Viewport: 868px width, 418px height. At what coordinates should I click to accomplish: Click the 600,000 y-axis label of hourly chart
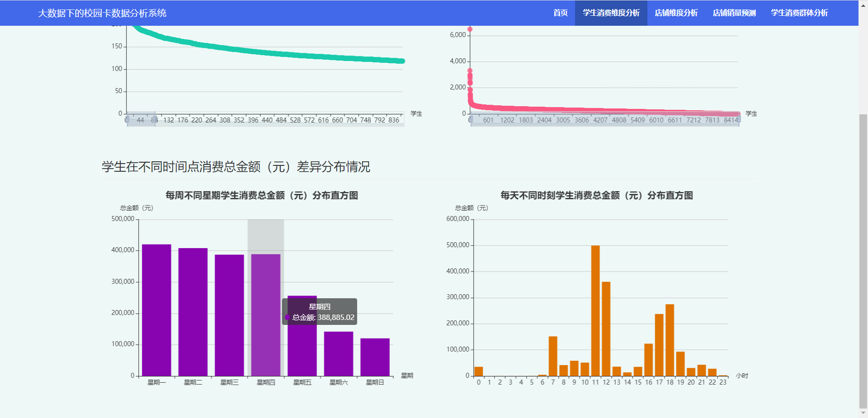(x=458, y=219)
